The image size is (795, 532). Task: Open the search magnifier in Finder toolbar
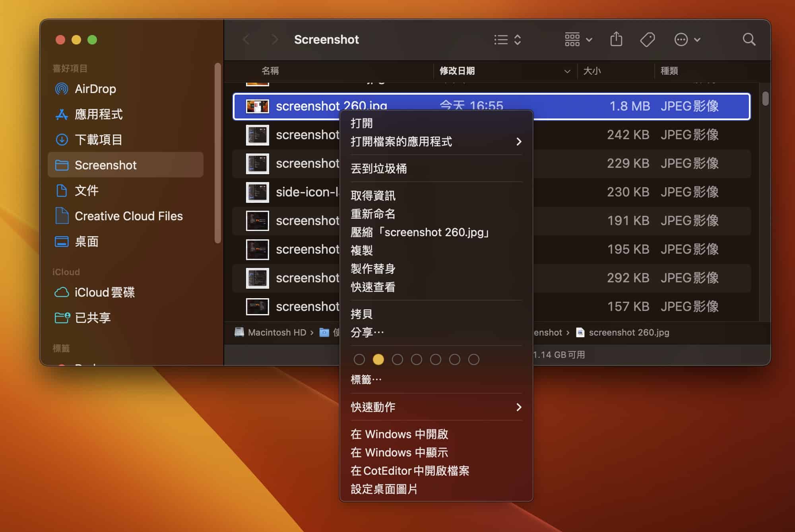(749, 39)
